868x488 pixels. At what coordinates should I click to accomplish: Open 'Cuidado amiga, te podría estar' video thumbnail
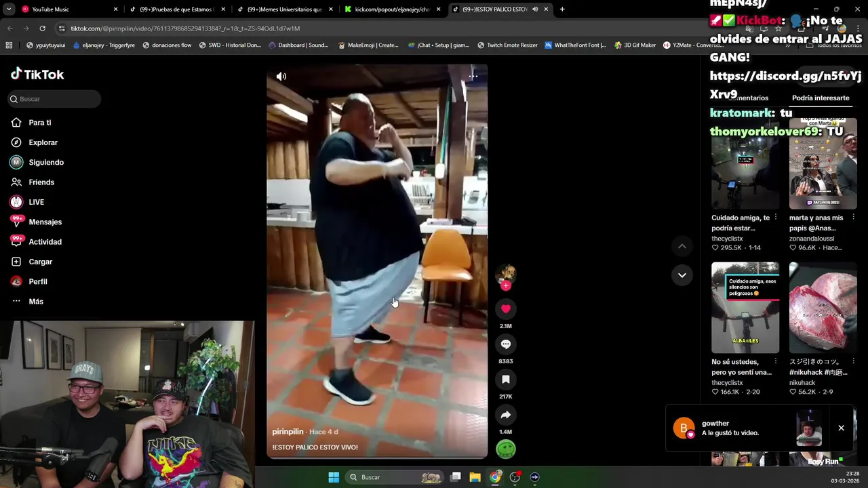(x=745, y=163)
